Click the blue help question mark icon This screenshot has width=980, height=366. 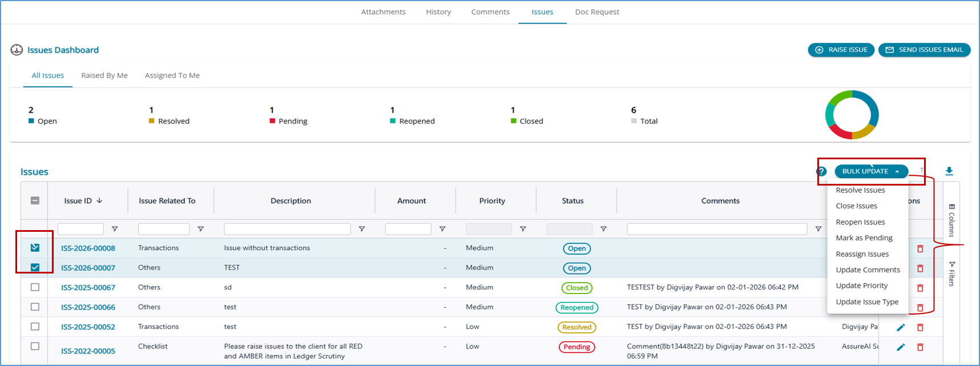(x=821, y=171)
